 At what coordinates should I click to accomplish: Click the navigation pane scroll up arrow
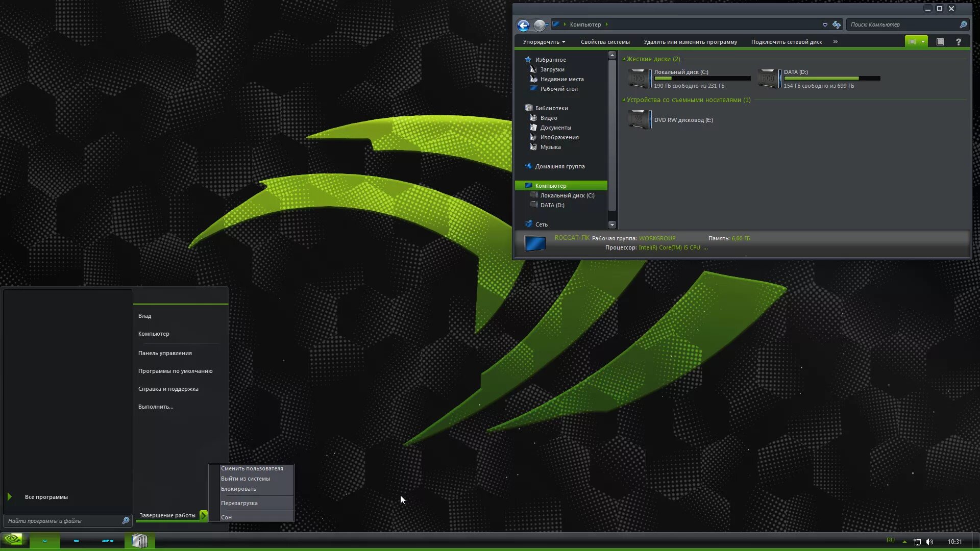[612, 55]
